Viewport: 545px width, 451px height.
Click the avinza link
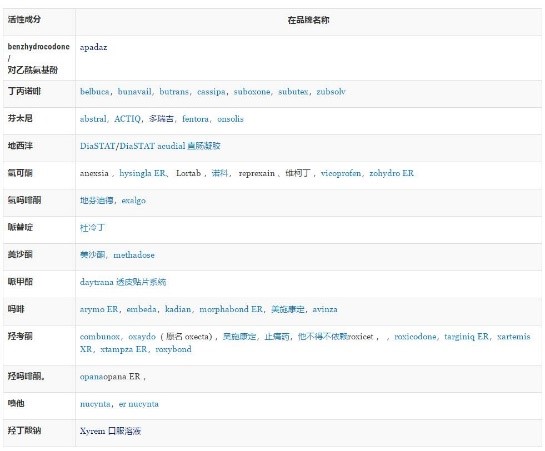tap(325, 309)
